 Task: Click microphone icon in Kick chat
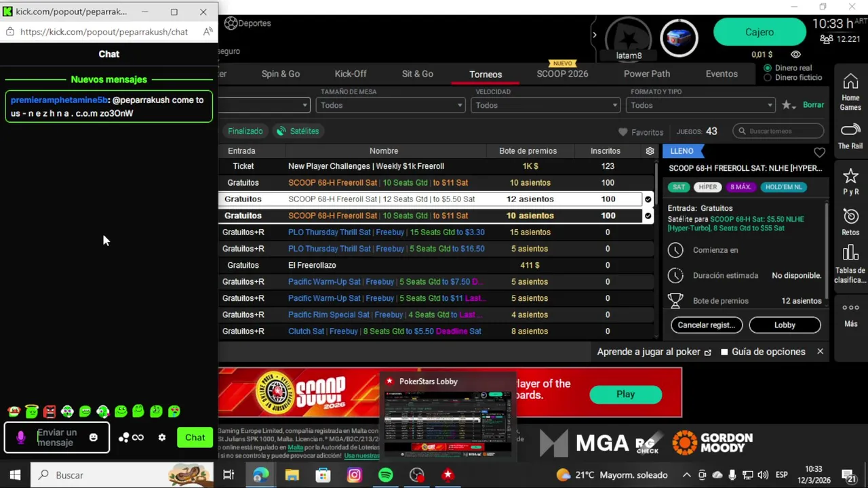click(20, 437)
